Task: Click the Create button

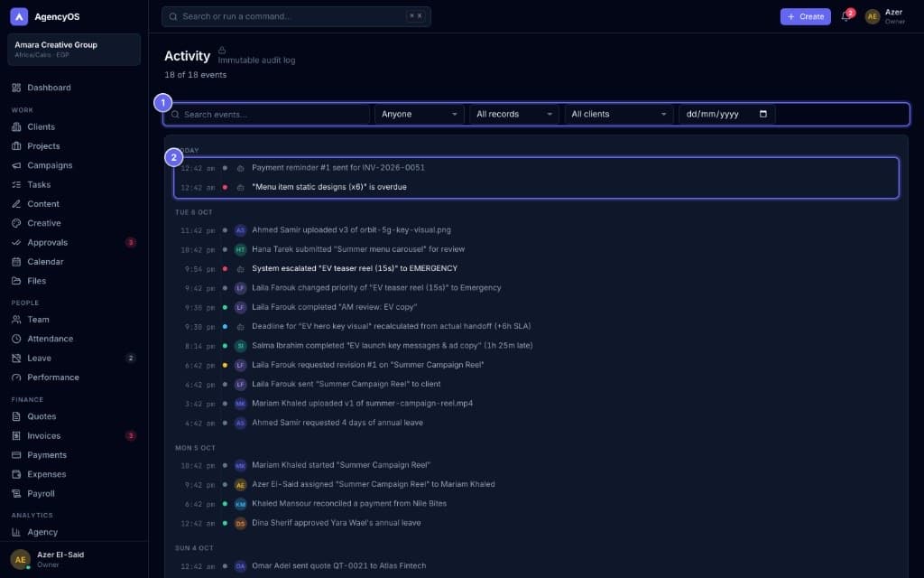Action: pos(805,16)
